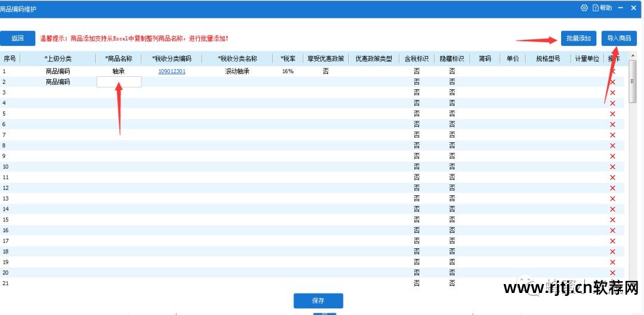Click the table's vertical scrollbar thumb
This screenshot has height=315, width=644.
coord(633,82)
